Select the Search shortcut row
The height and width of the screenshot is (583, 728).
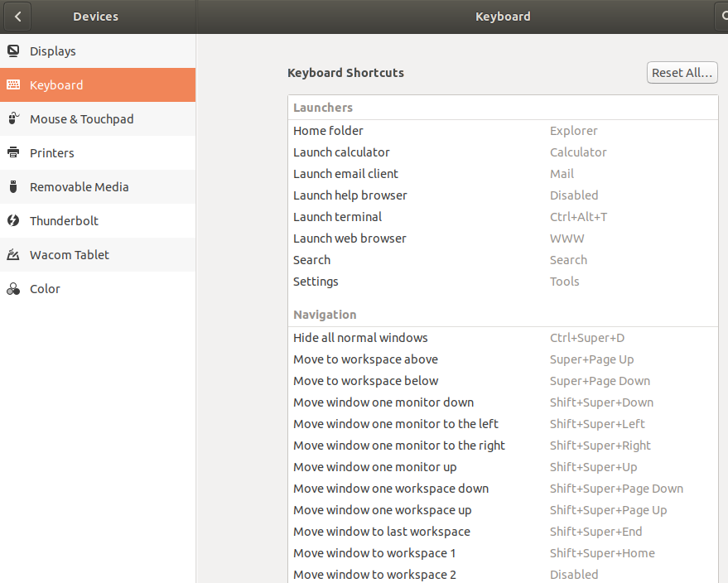503,260
